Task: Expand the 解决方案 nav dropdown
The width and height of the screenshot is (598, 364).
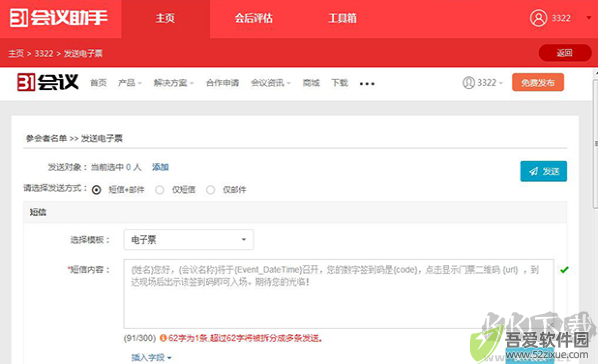Action: [174, 83]
